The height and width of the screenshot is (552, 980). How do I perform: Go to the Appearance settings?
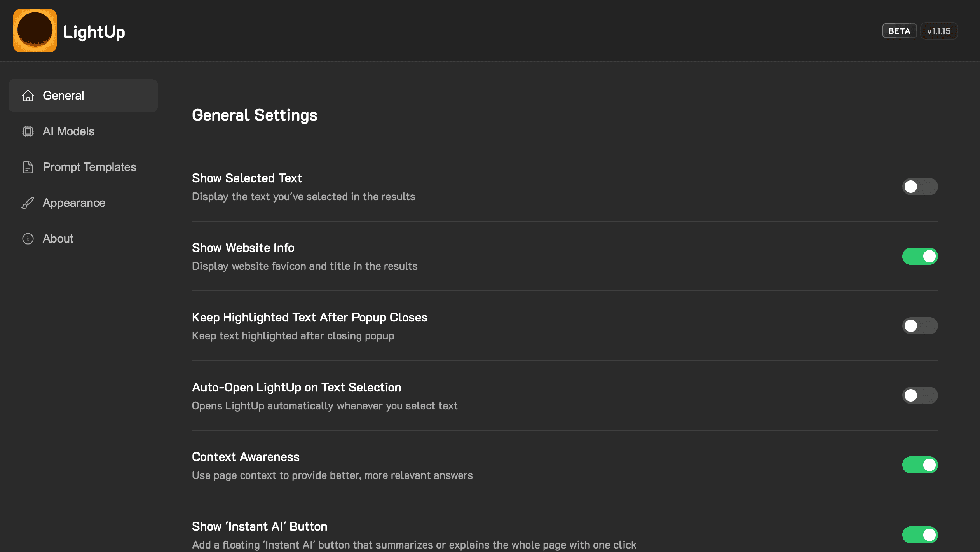point(74,203)
